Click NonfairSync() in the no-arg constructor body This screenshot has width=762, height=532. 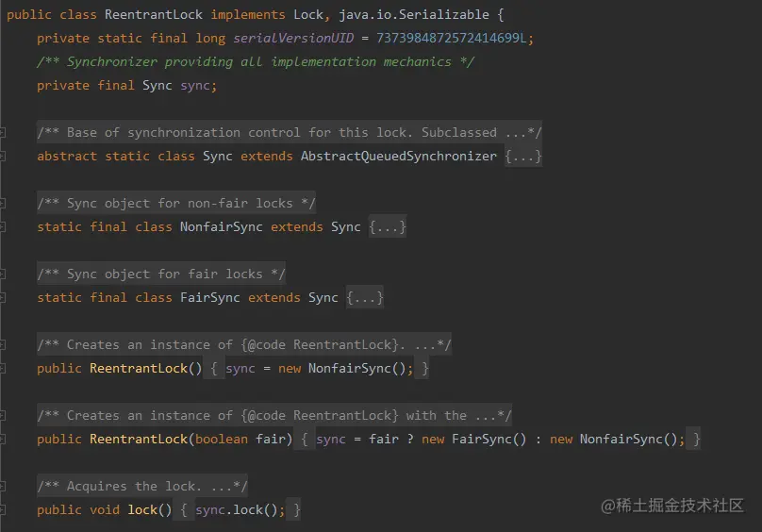(x=357, y=368)
